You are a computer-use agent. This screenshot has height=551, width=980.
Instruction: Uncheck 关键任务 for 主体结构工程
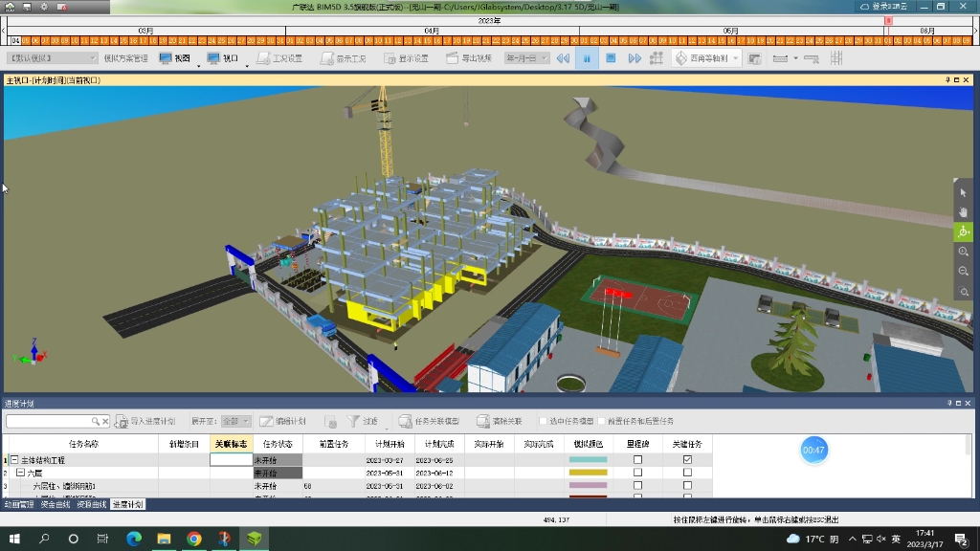tap(687, 460)
